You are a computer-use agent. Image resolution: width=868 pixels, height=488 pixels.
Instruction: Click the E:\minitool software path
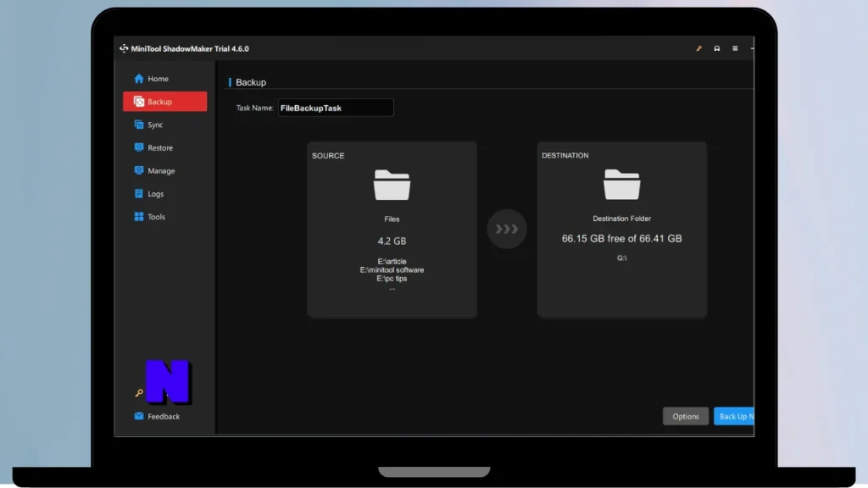click(x=392, y=270)
